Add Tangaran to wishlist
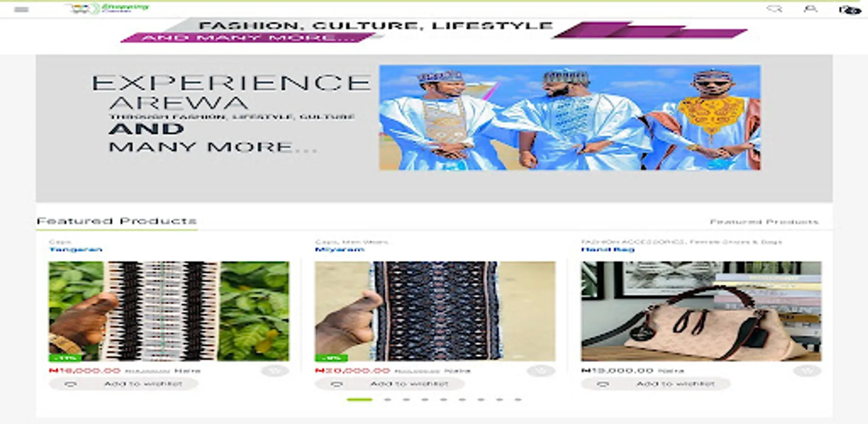Image resolution: width=868 pixels, height=424 pixels. [x=123, y=384]
